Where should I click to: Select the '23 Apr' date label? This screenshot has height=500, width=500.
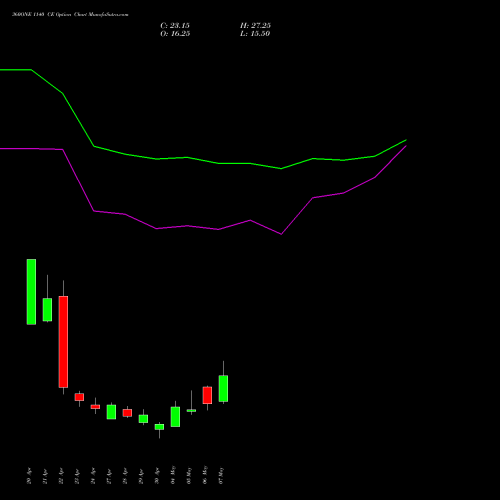77,476
